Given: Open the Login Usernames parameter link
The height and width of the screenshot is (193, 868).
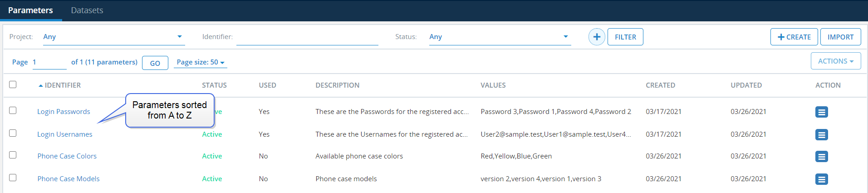Looking at the screenshot, I should coord(65,134).
